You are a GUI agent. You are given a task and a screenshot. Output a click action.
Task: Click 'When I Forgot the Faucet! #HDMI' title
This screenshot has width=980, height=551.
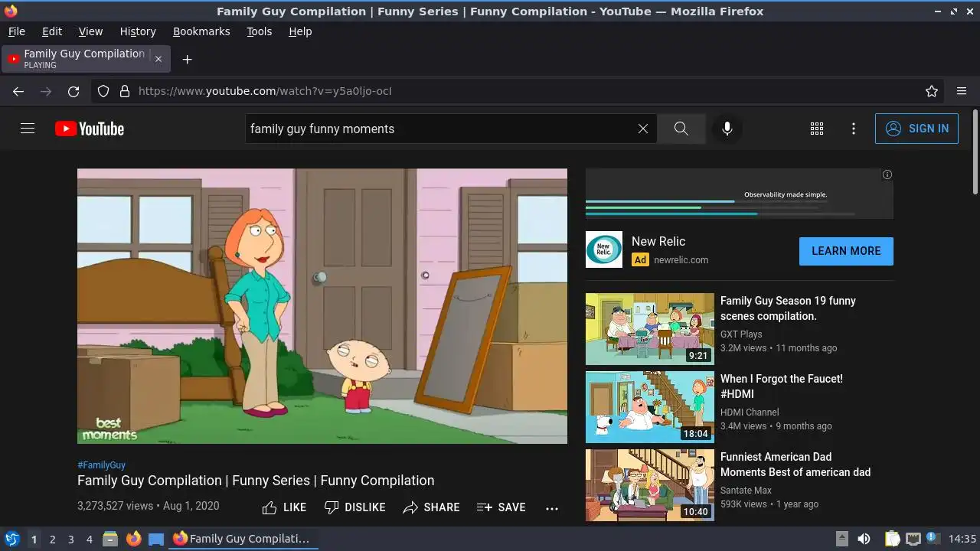[781, 386]
